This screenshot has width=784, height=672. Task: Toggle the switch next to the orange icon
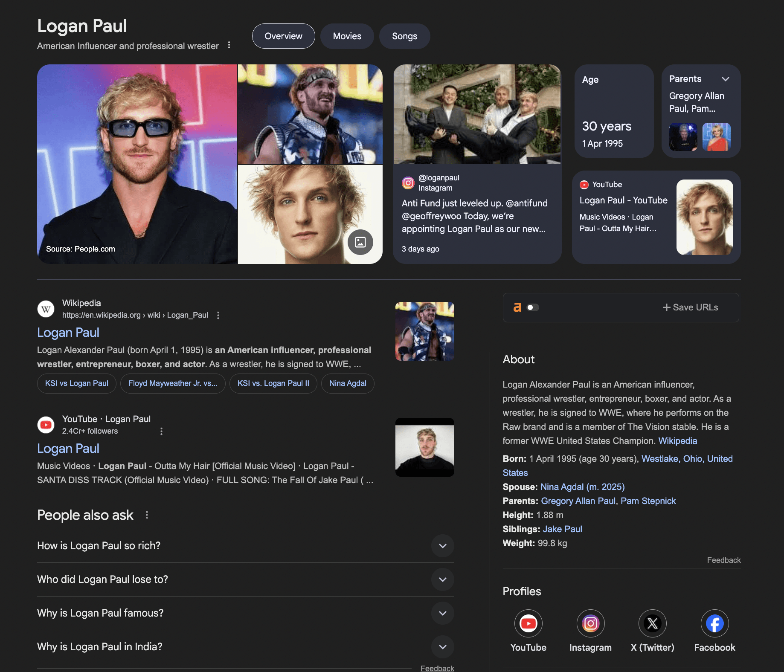tap(533, 307)
